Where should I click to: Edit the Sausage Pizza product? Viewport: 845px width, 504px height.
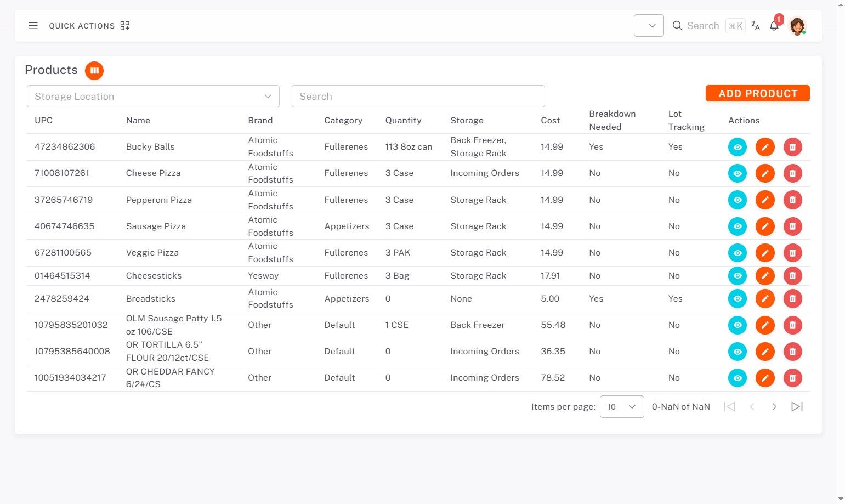click(765, 226)
